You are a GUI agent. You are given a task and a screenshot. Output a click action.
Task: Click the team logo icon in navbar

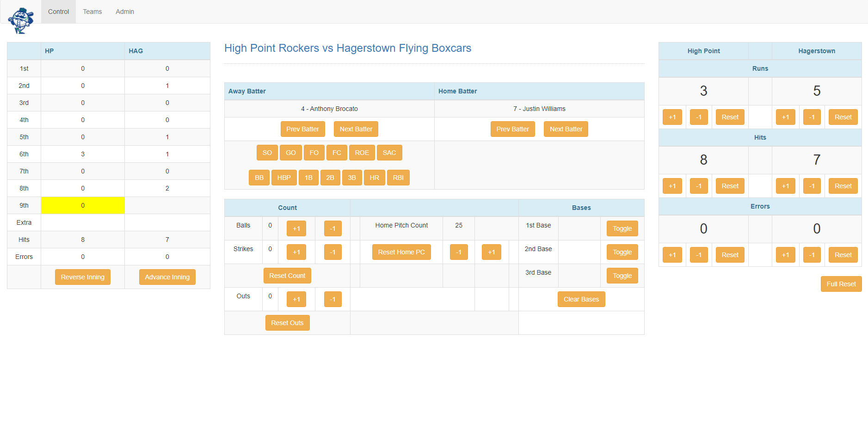pyautogui.click(x=21, y=21)
